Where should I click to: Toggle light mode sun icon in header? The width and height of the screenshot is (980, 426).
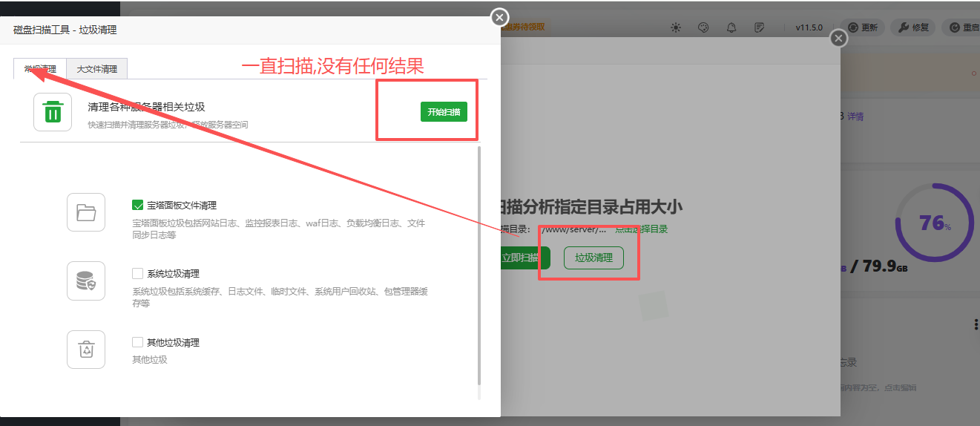point(676,27)
